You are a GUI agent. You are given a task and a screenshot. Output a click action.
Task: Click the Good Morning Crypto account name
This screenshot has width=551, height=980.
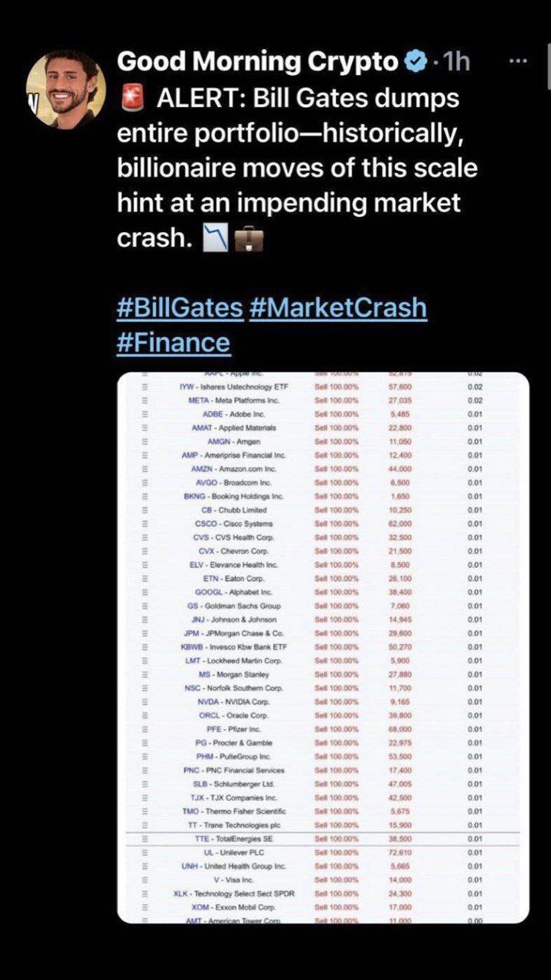click(258, 63)
